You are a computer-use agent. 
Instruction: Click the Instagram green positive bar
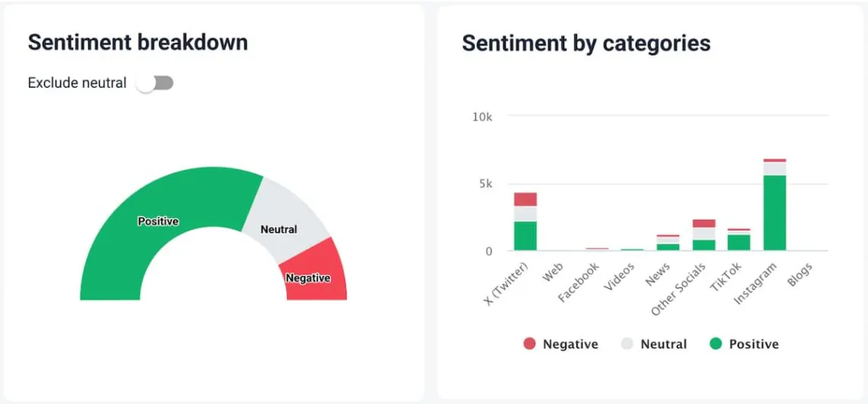click(774, 212)
